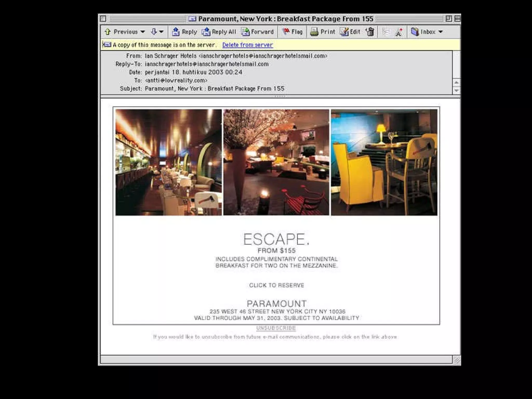Click the text size A icon
This screenshot has height=399, width=532.
(x=398, y=32)
